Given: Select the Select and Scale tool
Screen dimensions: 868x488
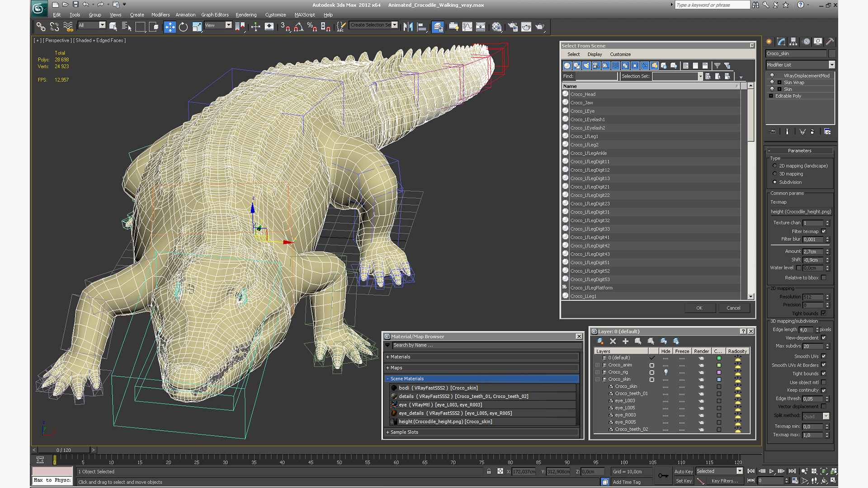Looking at the screenshot, I should coord(197,27).
